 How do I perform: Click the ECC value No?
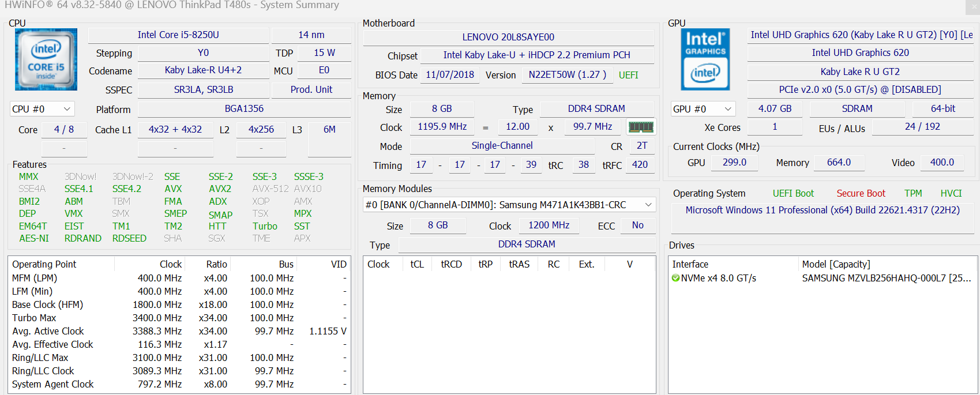point(638,225)
